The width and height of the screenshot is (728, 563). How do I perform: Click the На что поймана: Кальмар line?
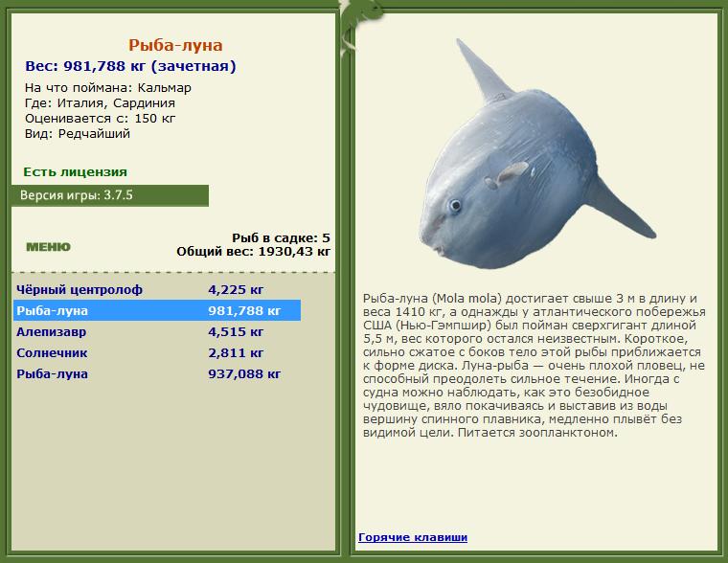click(107, 88)
